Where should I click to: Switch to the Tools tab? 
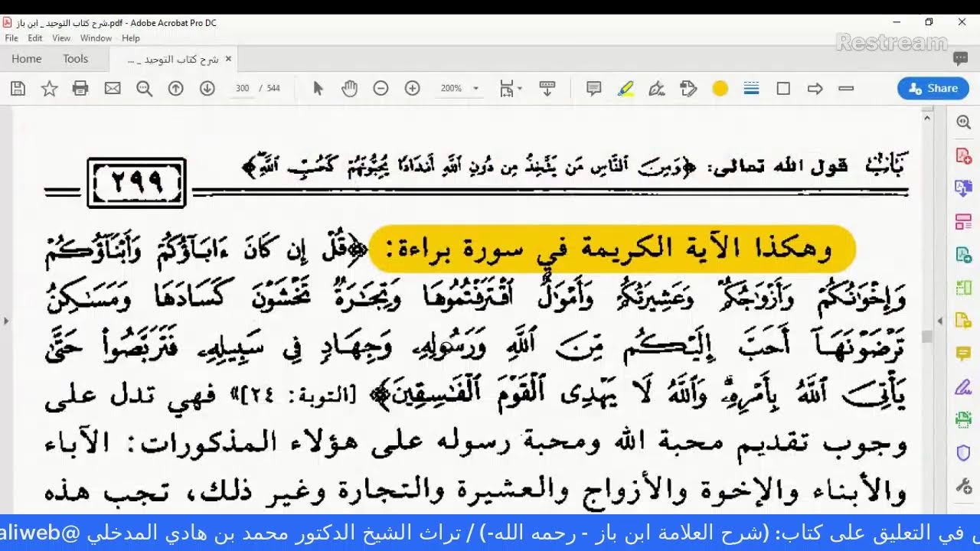click(x=75, y=59)
